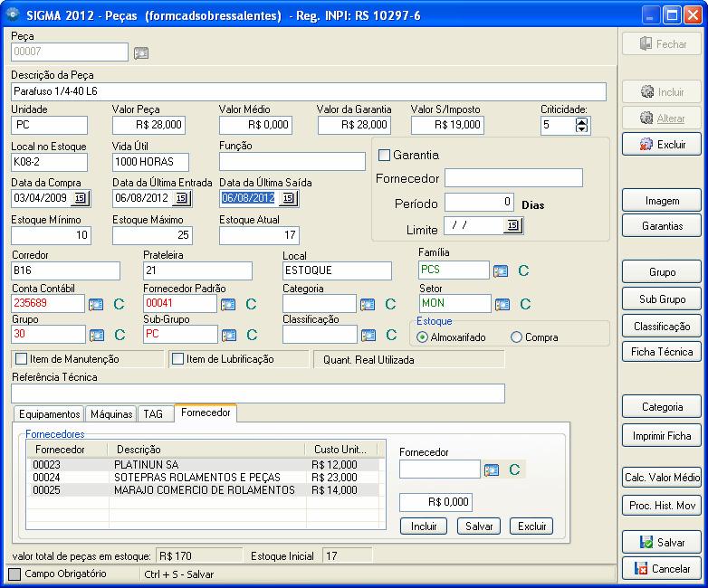This screenshot has height=588, width=708.
Task: Open supplier lookup icon in Fornecedores panel
Action: click(492, 469)
